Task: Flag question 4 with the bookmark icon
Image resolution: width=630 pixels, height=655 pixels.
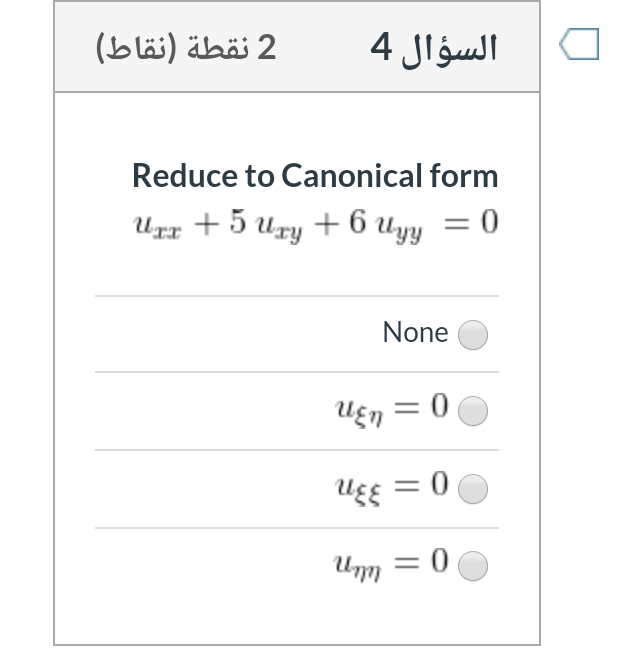Action: tap(580, 45)
